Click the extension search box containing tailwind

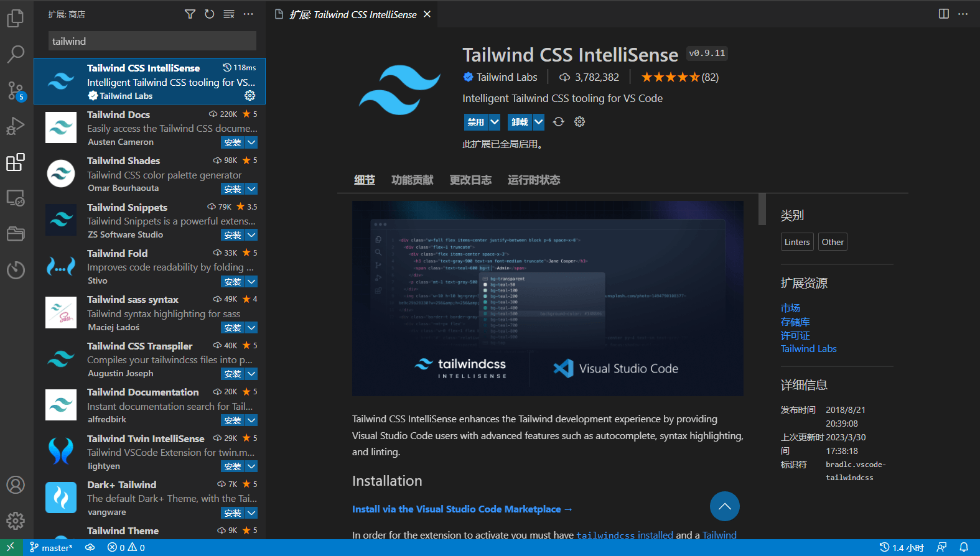(x=152, y=41)
